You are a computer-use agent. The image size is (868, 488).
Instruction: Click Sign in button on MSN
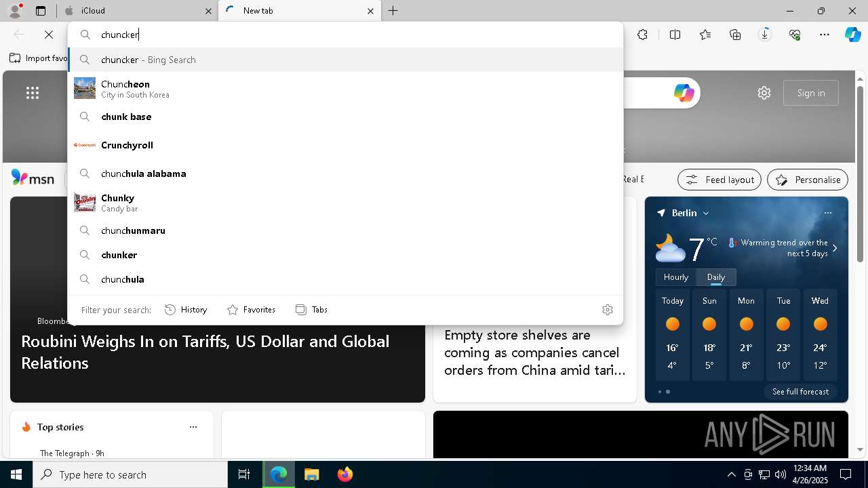click(811, 93)
